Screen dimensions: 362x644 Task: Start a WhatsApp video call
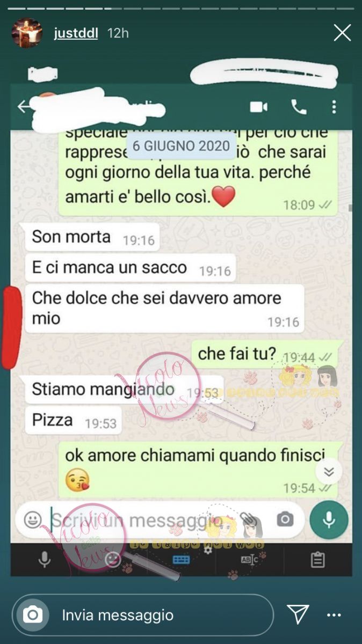[x=259, y=107]
